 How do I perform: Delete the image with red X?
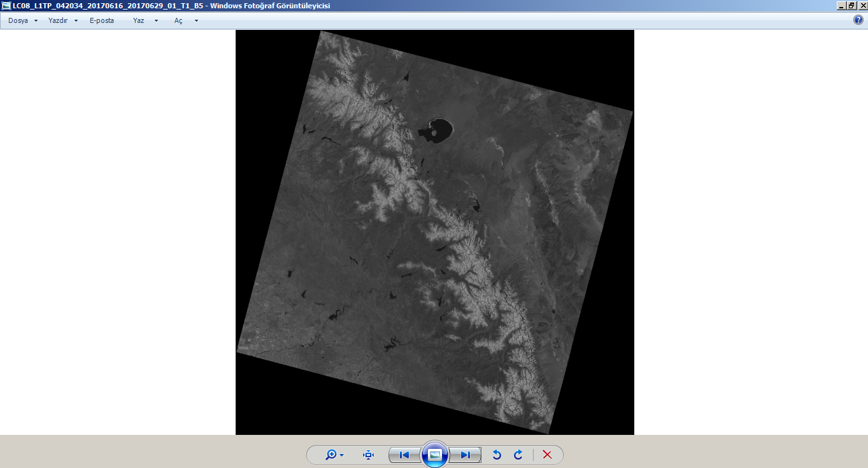[x=547, y=455]
